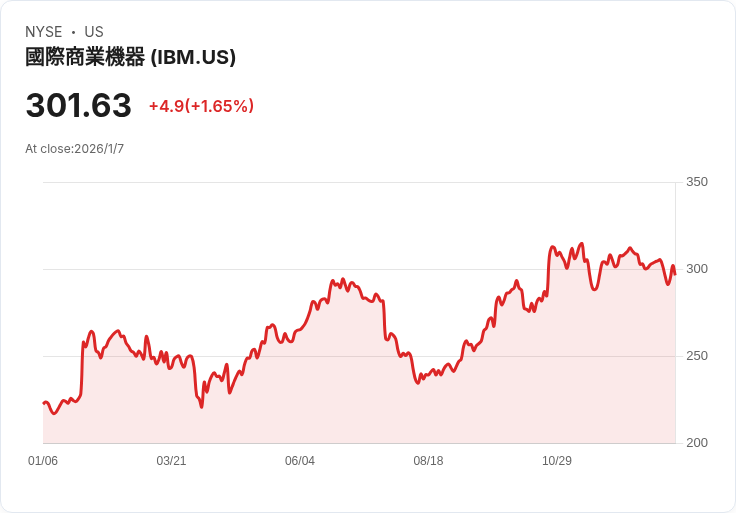
Task: Click the +4.9(+1.65%) price change
Action: point(201,106)
